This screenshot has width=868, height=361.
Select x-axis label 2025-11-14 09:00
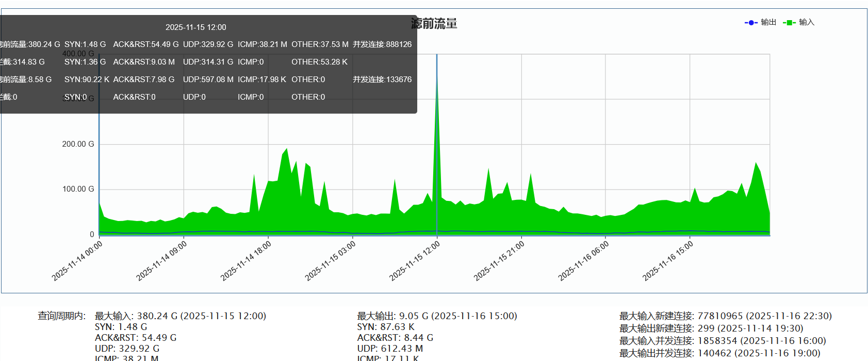tap(161, 261)
